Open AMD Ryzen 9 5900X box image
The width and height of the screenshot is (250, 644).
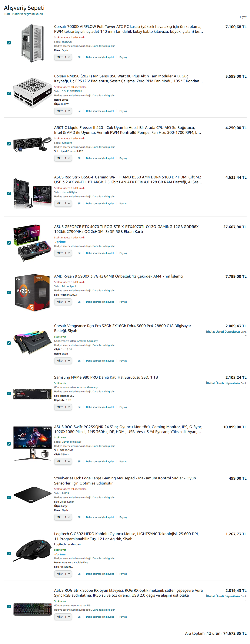tap(32, 292)
